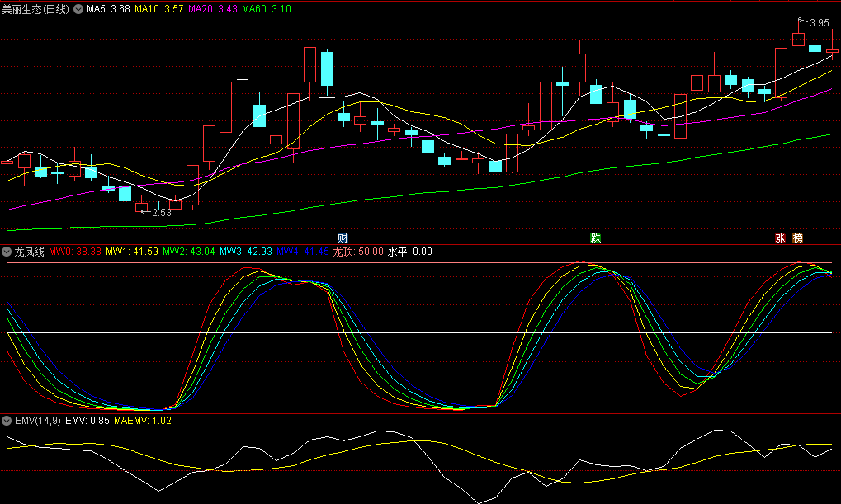Select the MW3: 42.93 value
The width and height of the screenshot is (841, 504).
(x=246, y=252)
